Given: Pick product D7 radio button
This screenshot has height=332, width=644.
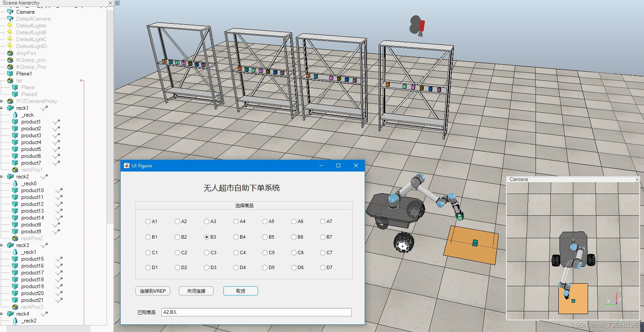Looking at the screenshot, I should click(x=323, y=268).
